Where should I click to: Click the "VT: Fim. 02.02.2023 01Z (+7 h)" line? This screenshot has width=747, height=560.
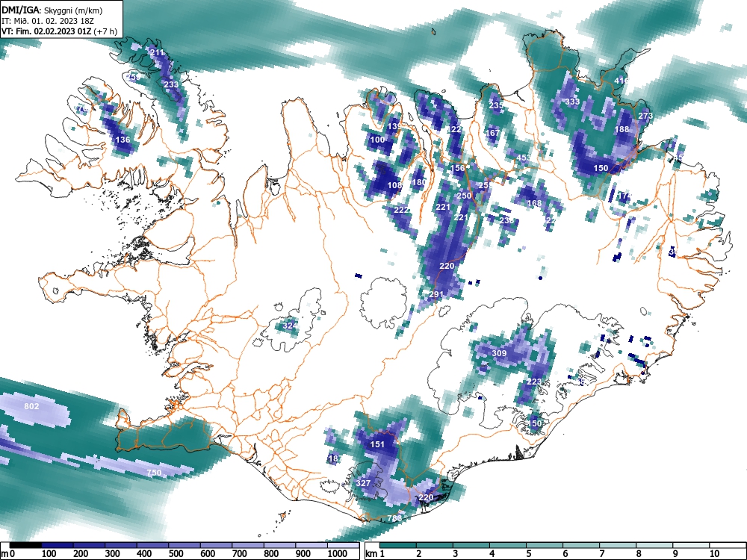point(59,31)
